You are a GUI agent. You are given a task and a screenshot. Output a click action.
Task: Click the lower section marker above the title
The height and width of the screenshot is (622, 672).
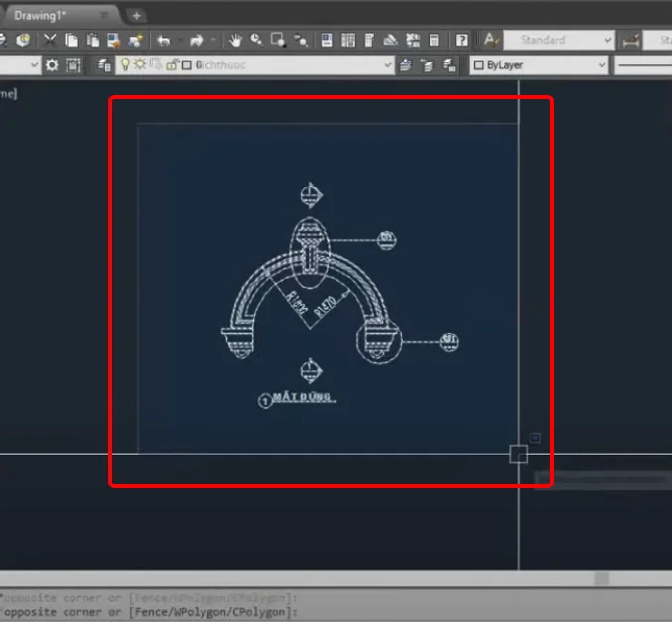311,371
